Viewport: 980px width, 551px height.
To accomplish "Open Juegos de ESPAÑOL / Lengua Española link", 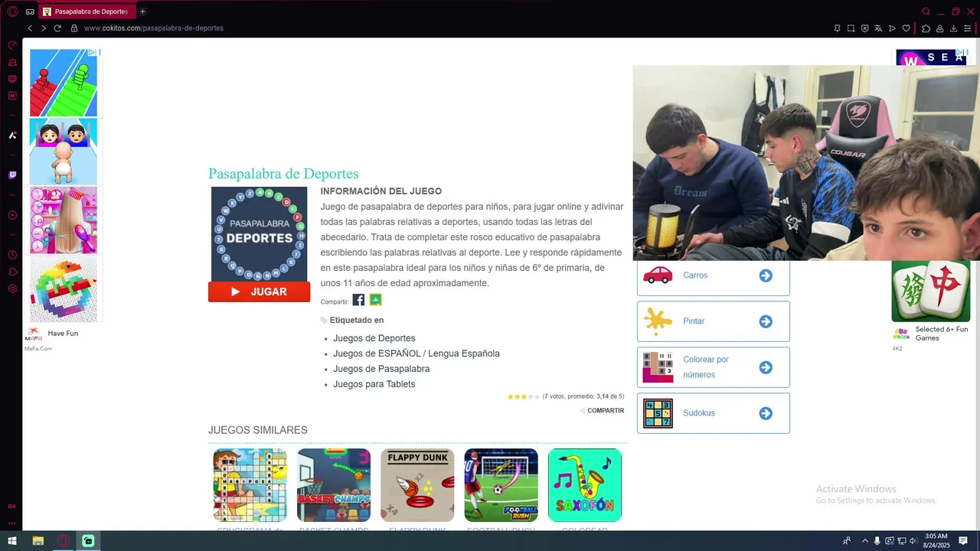I will [x=416, y=354].
